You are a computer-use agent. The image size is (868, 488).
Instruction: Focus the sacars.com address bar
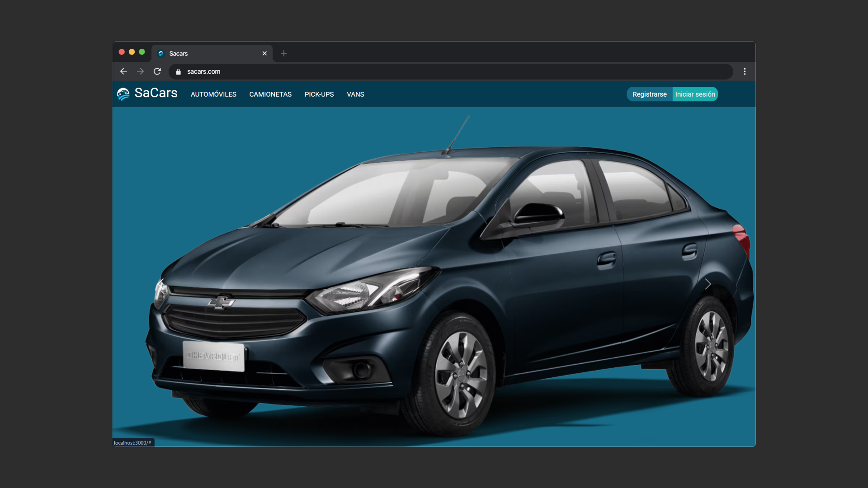pos(451,71)
